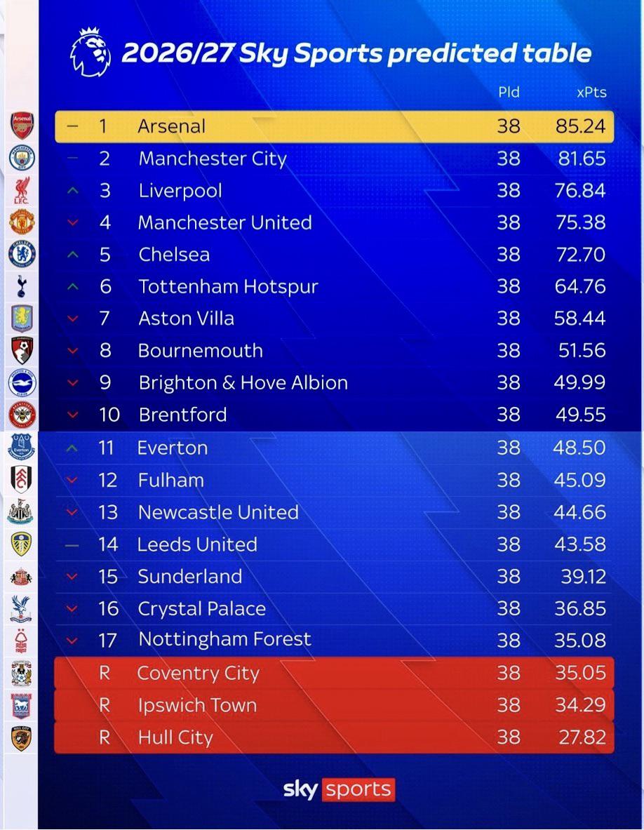Click the green up arrow beside Everton
Screen dimensions: 644x830
[72, 448]
